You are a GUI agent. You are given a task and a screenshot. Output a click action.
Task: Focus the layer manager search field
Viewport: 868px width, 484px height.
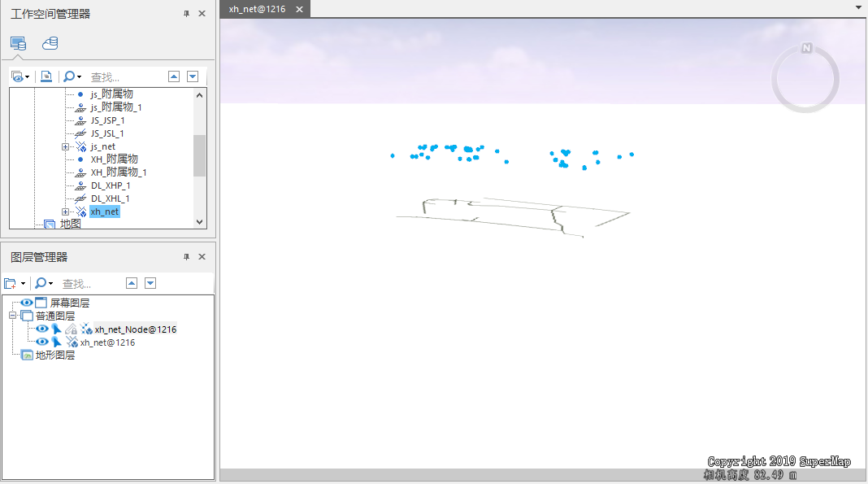(91, 284)
